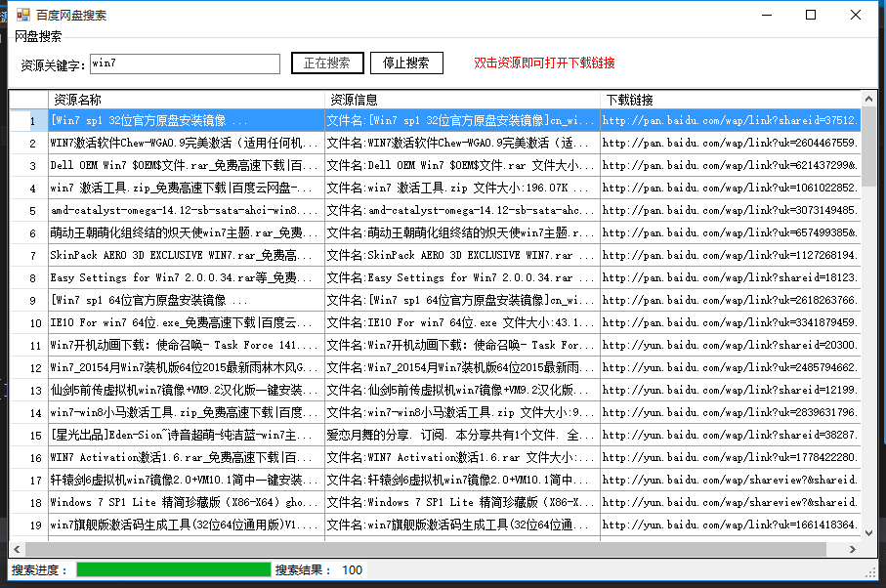The width and height of the screenshot is (886, 588).
Task: Select row 19 win7旗舰版激活码生成工具 name
Action: (187, 525)
